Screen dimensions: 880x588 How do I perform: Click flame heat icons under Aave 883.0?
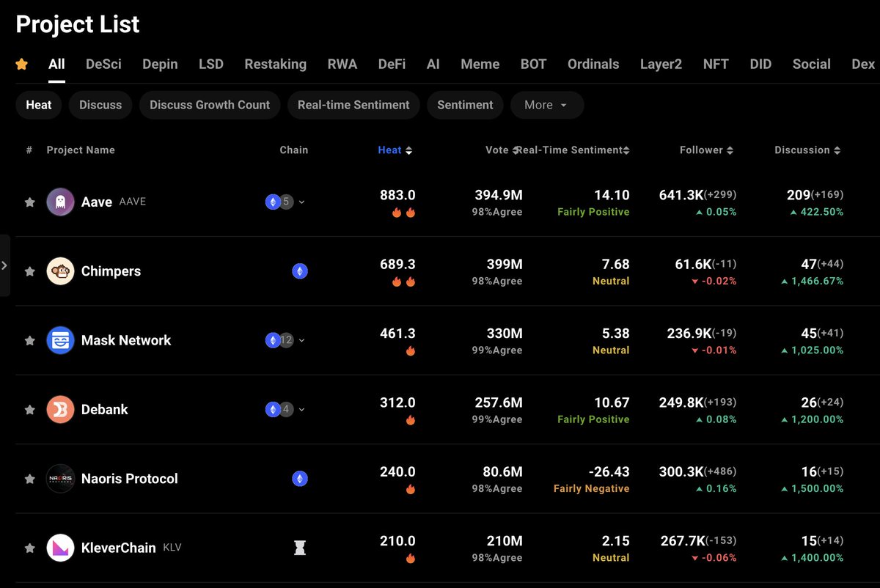[403, 213]
